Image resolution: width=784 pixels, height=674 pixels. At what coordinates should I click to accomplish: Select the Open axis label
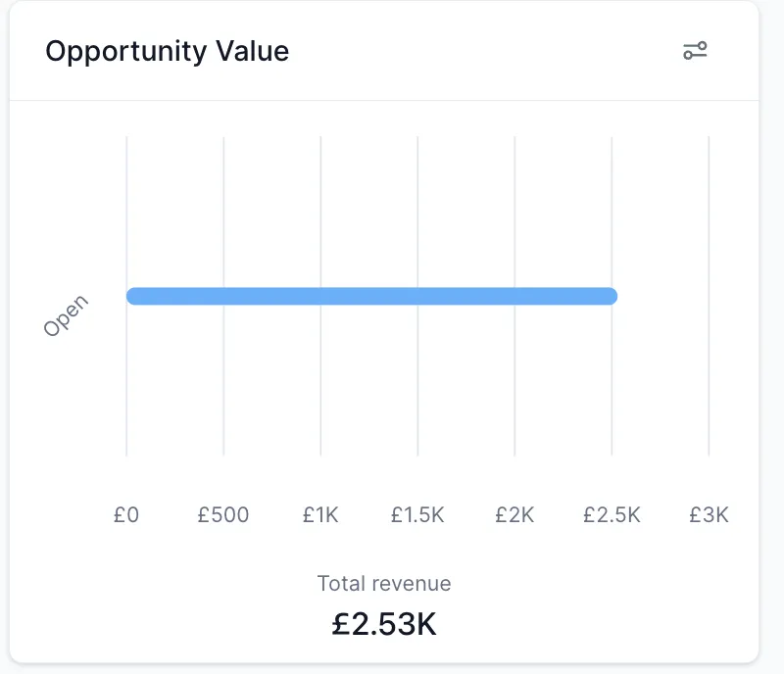(66, 315)
